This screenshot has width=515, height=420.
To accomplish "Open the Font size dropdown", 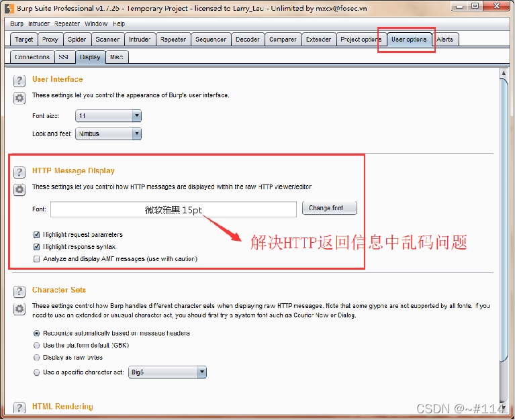I will tap(108, 116).
